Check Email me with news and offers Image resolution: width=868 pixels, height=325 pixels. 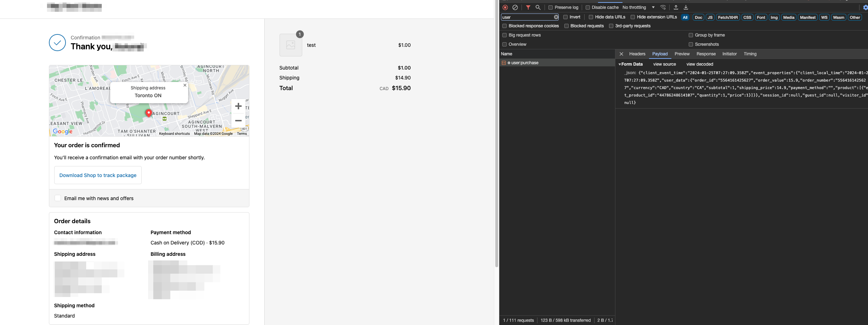coord(58,198)
